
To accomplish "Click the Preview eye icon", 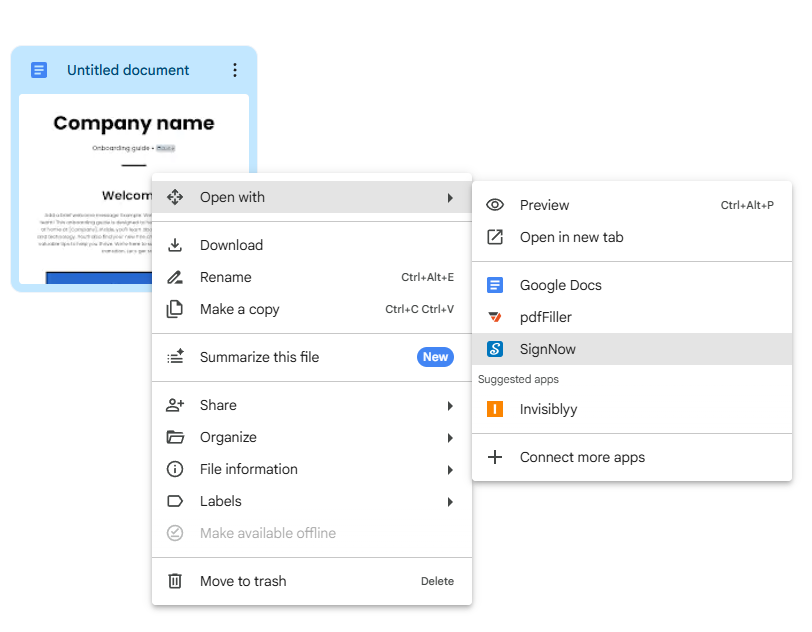I will point(495,205).
